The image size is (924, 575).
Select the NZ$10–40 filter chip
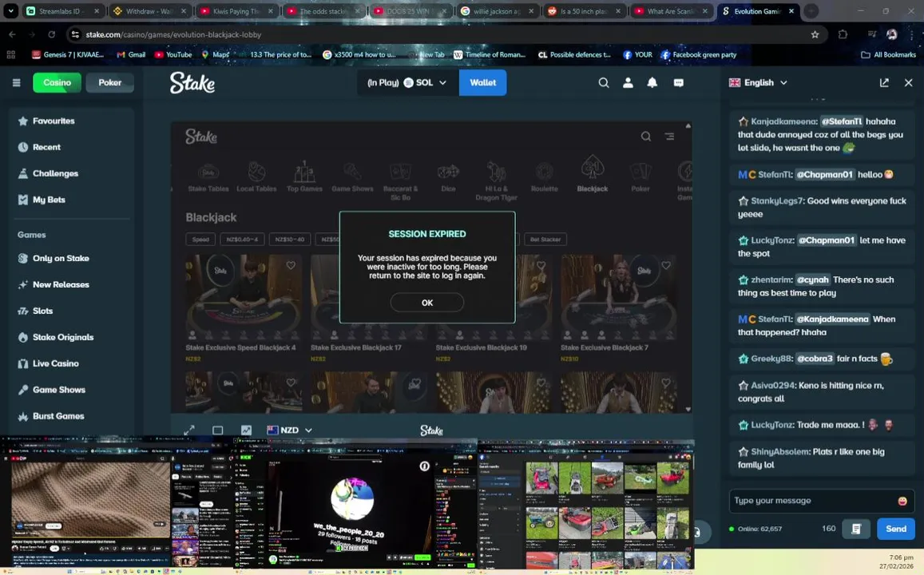pyautogui.click(x=290, y=240)
